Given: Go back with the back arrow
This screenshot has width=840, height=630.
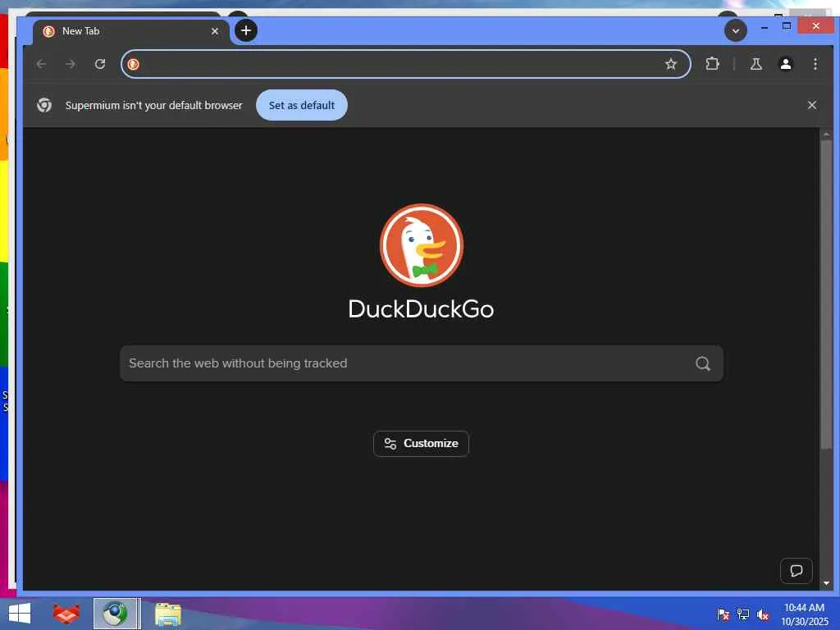Looking at the screenshot, I should pyautogui.click(x=41, y=64).
